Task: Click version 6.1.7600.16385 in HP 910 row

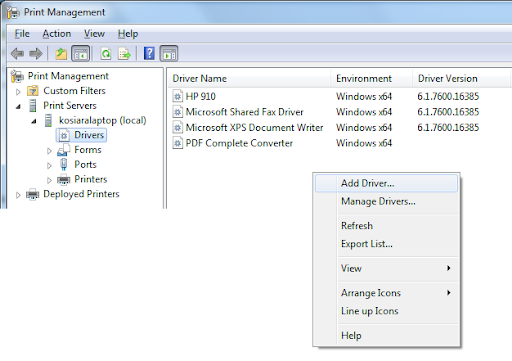Action: (448, 96)
